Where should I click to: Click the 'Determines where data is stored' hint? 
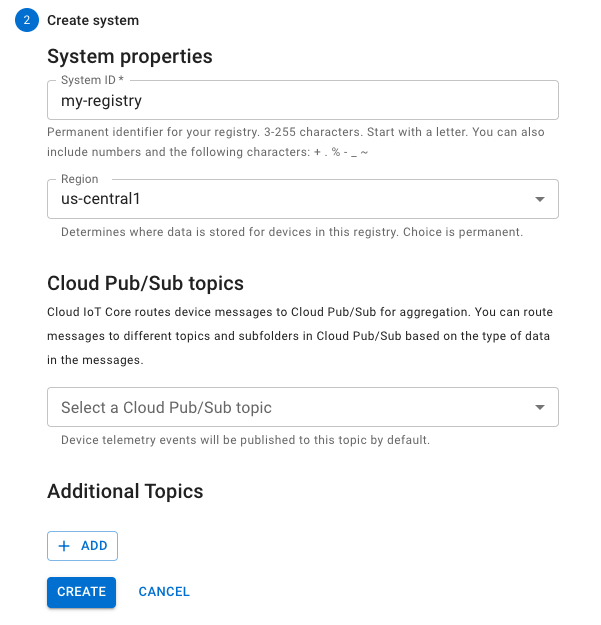pos(291,232)
